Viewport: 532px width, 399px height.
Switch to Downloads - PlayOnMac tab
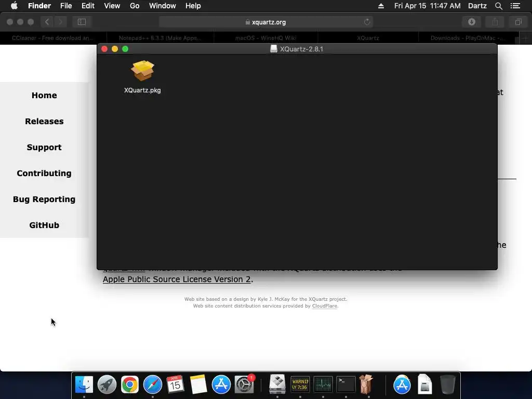pos(468,38)
